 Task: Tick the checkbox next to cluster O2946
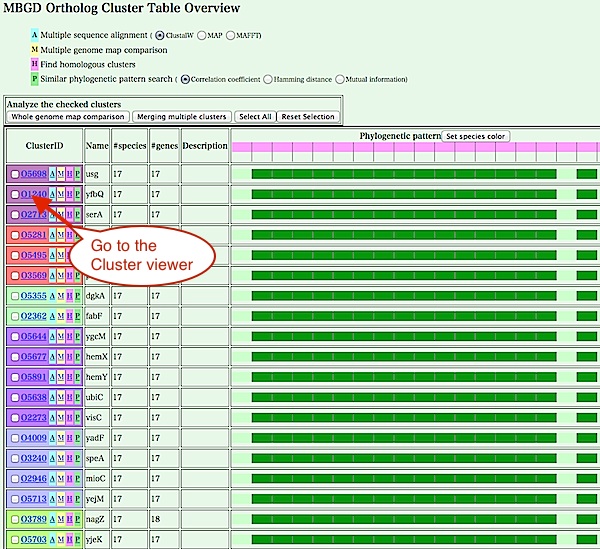coord(14,479)
